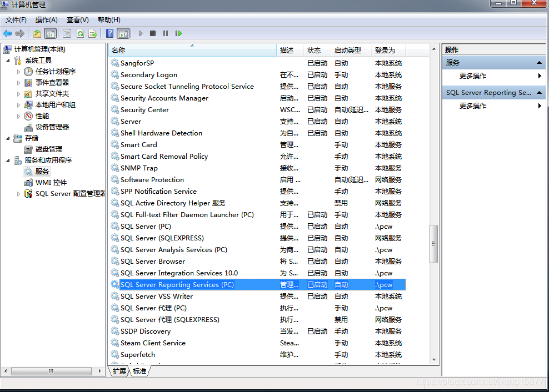Go forward with the right arrow
This screenshot has height=392, width=549.
point(20,34)
